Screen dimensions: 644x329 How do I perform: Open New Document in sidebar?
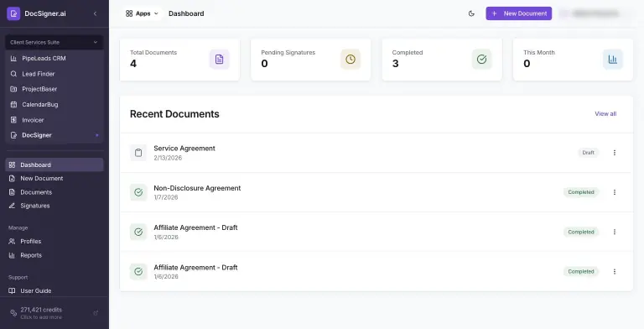coord(55,179)
